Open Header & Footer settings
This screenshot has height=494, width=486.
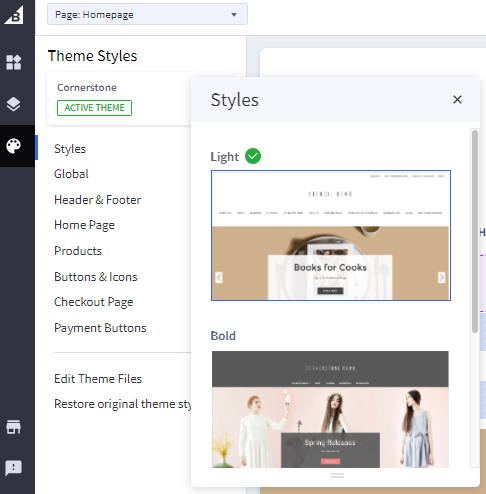pos(97,200)
